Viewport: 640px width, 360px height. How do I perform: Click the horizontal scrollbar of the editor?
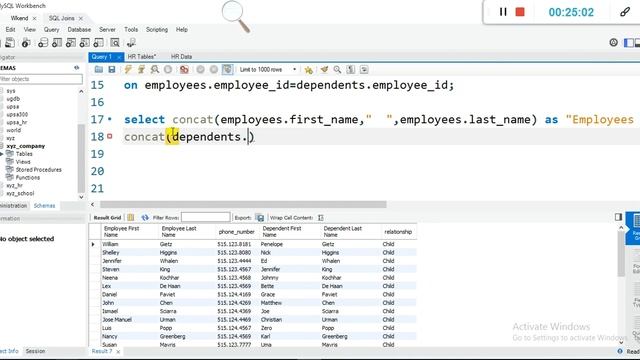[x=243, y=204]
